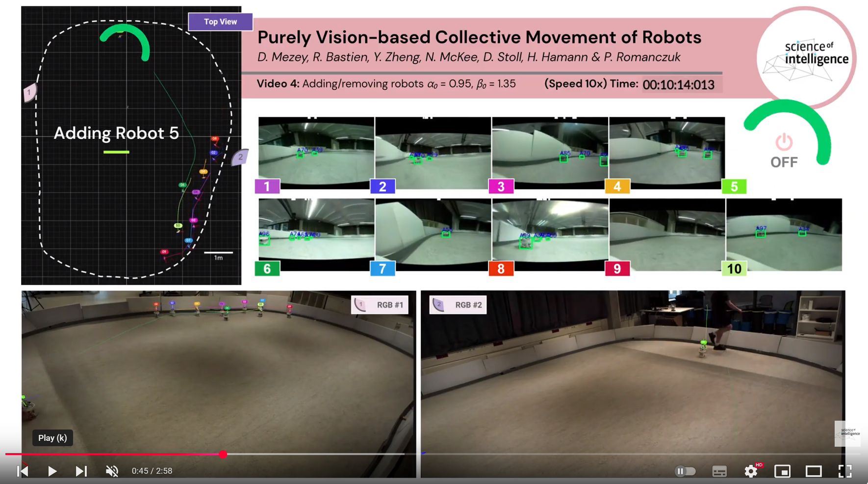Click the green number 5 robot badge
This screenshot has width=868, height=484.
[734, 187]
